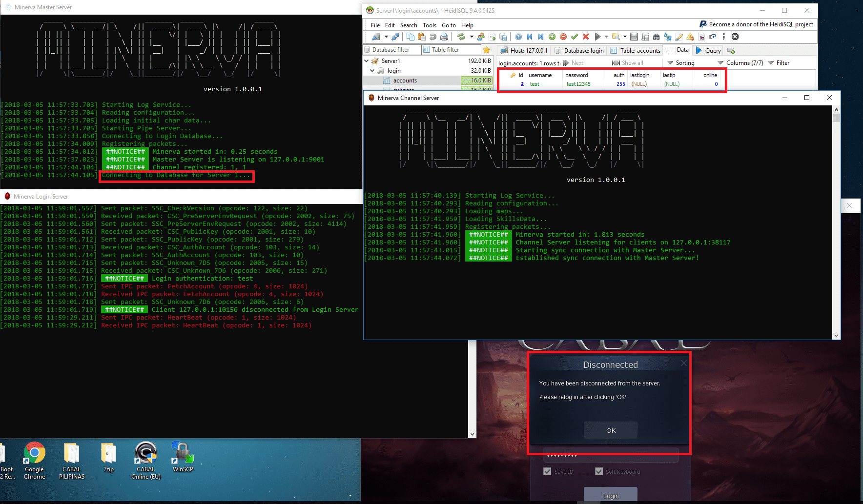Toggle the Soft Keyboard checkbox
863x504 pixels.
(x=599, y=471)
